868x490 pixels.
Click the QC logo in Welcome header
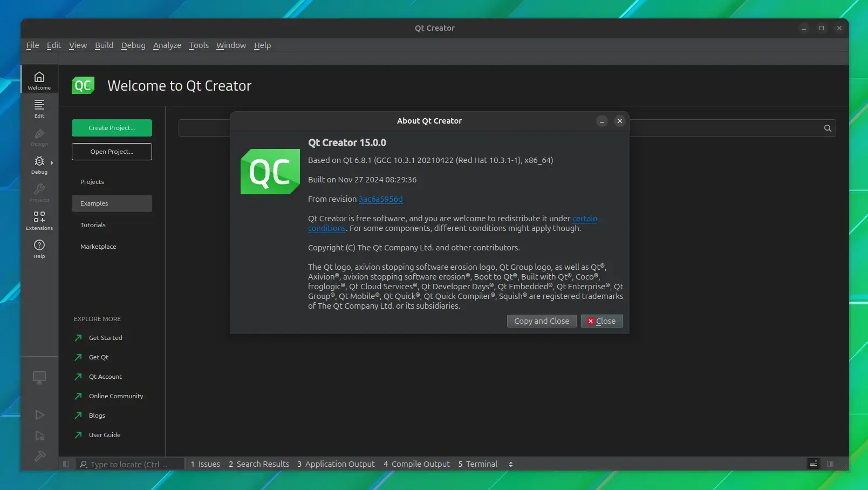83,85
